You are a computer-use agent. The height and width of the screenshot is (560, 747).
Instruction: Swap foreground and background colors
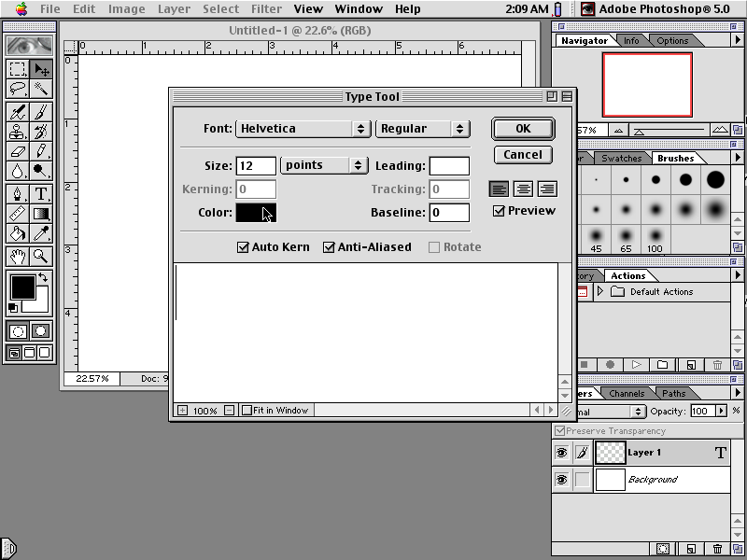tap(43, 276)
